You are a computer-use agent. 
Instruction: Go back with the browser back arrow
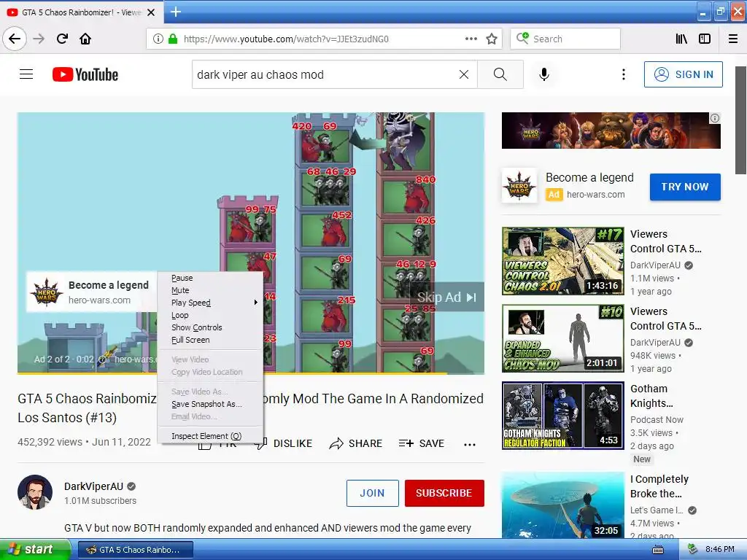tap(15, 39)
